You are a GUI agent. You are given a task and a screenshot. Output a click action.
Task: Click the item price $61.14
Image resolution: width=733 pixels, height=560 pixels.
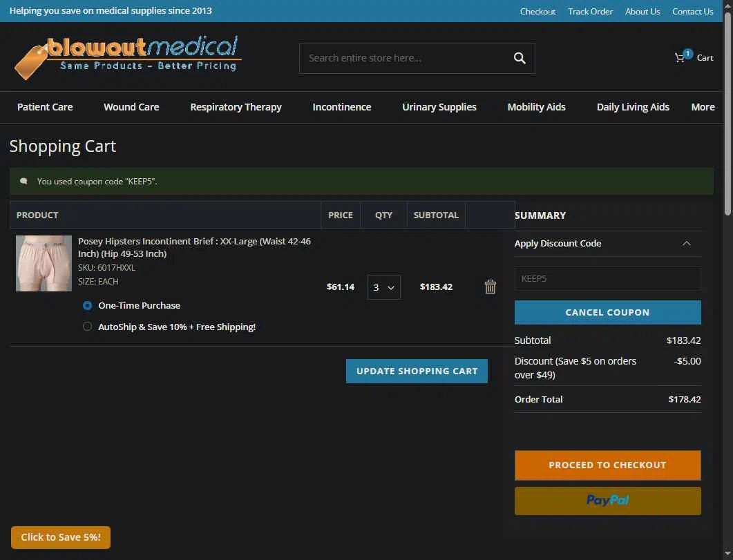pyautogui.click(x=341, y=287)
